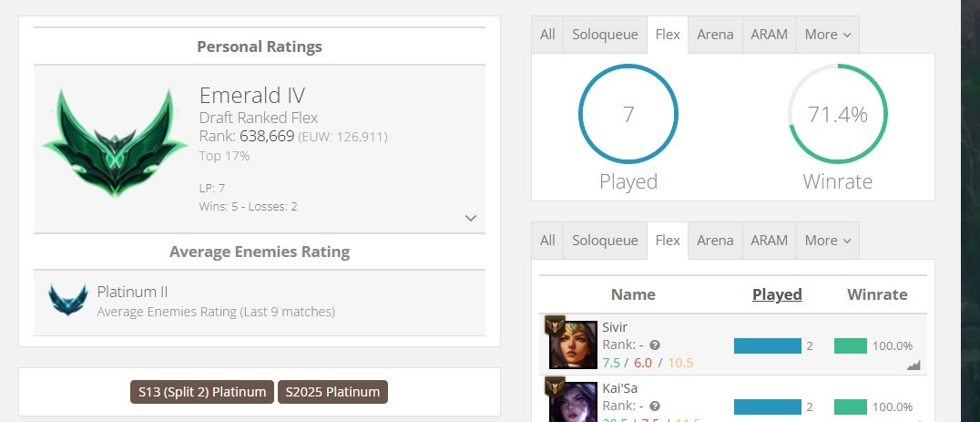Select the Flex tab in winrate panel
Screen dimensions: 980x422
point(668,35)
